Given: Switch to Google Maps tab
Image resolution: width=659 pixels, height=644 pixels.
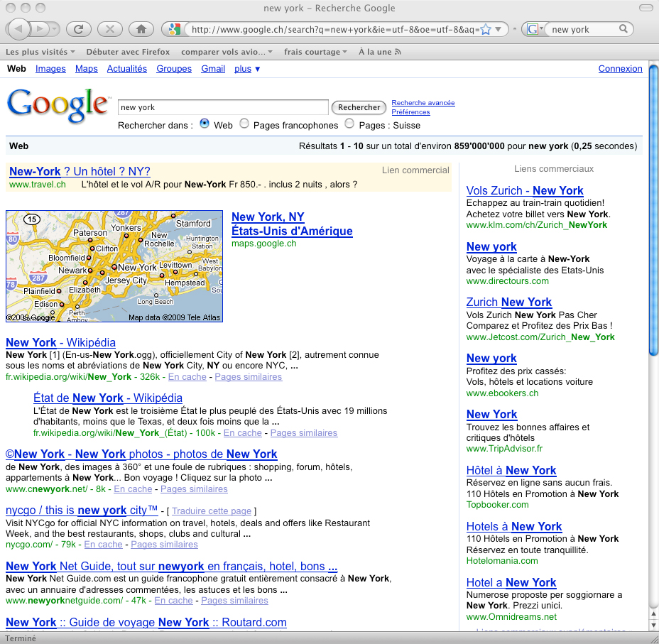Looking at the screenshot, I should click(x=86, y=68).
